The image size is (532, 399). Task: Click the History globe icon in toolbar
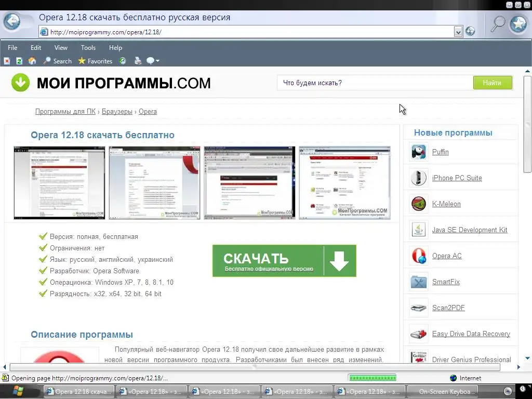[123, 61]
